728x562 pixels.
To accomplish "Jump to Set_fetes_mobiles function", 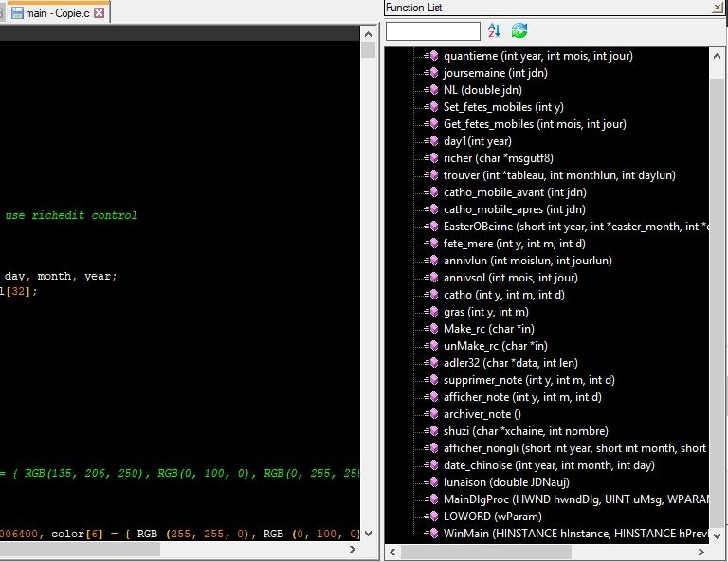I will pos(502,107).
